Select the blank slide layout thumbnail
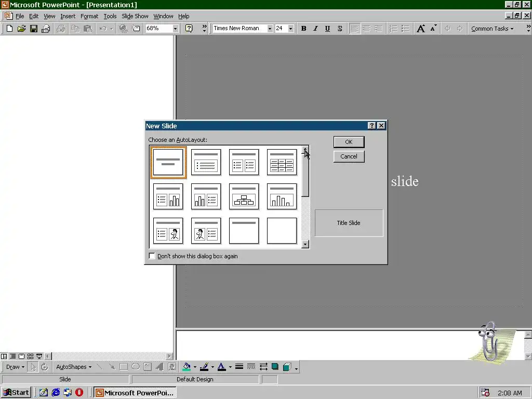 point(282,231)
